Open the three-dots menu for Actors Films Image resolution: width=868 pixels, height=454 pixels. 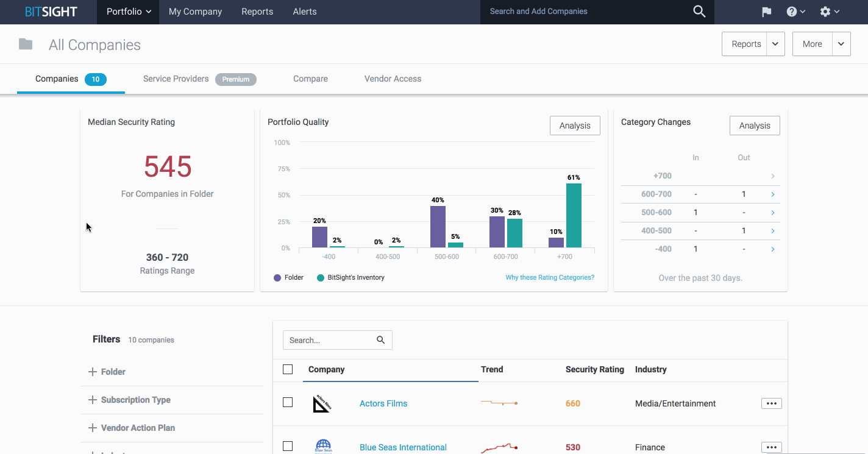(771, 403)
